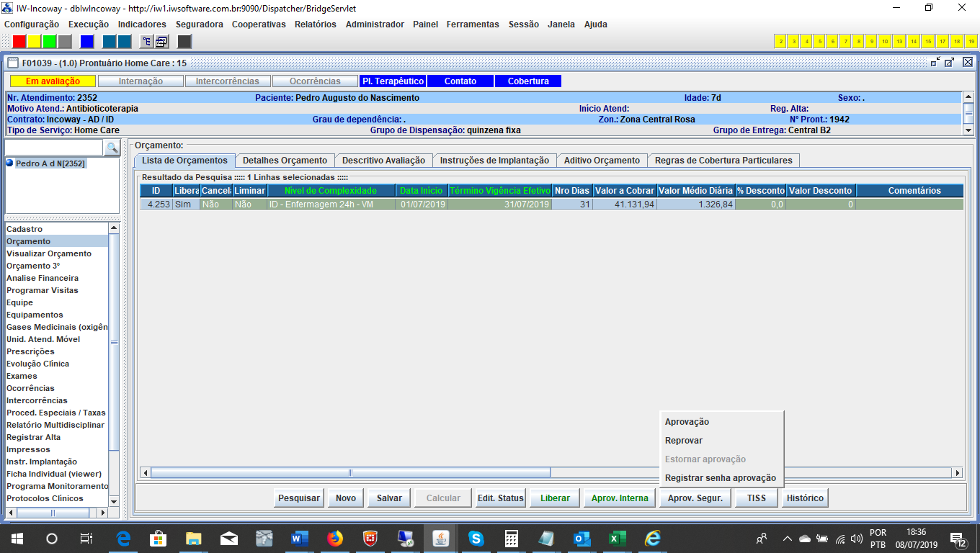The image size is (980, 553).
Task: Switch to the Detalhes Orçamento tab
Action: click(285, 161)
